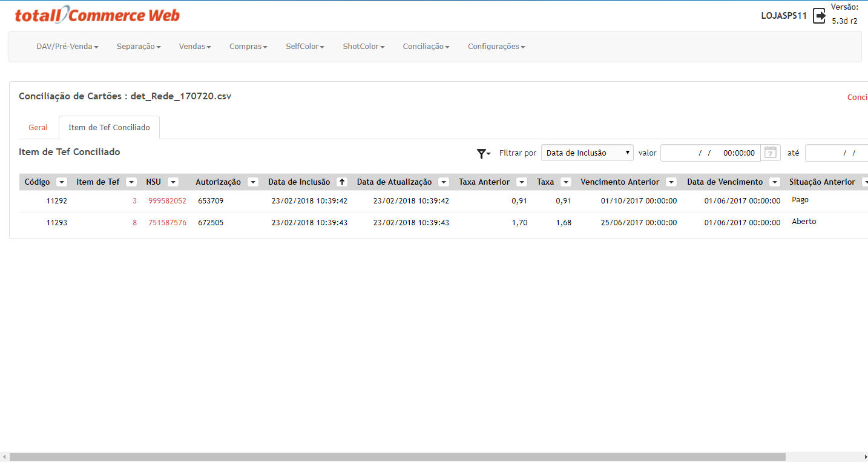Toggle sort arrow on Data de Inclusão column

pos(342,182)
